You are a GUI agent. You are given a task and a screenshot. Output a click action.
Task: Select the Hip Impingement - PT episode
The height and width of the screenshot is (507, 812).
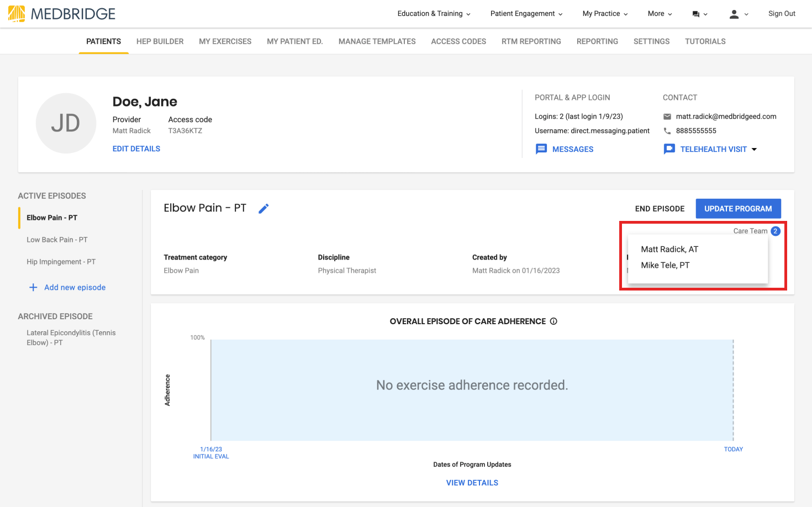tap(61, 262)
